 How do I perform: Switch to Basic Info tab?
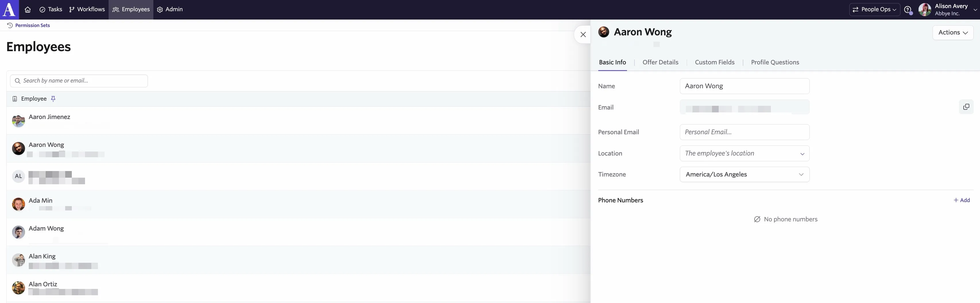[x=612, y=62]
